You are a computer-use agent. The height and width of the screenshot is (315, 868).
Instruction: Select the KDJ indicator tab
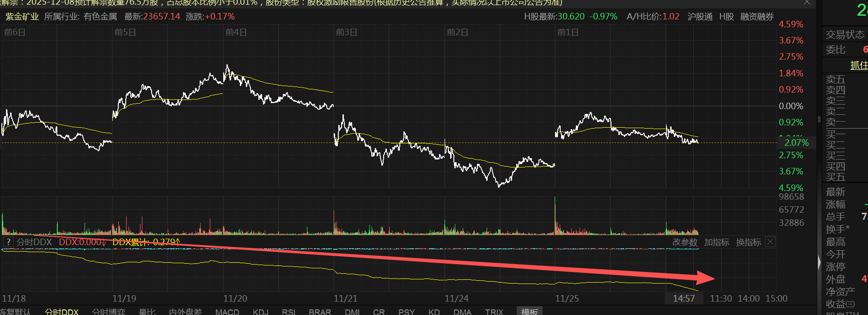[261, 312]
